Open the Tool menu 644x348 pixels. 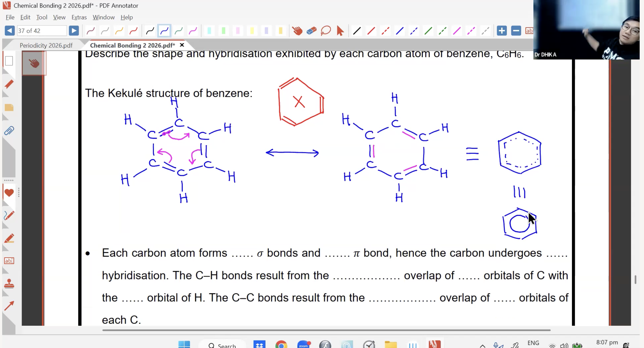click(x=42, y=17)
